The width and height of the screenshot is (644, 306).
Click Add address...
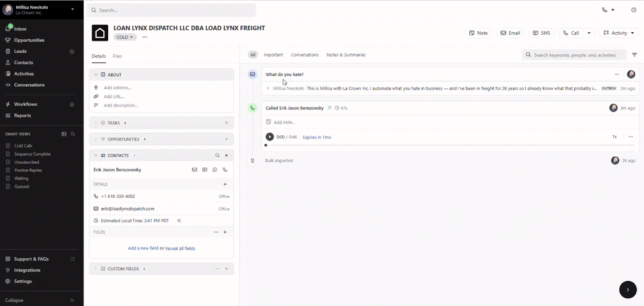(118, 88)
